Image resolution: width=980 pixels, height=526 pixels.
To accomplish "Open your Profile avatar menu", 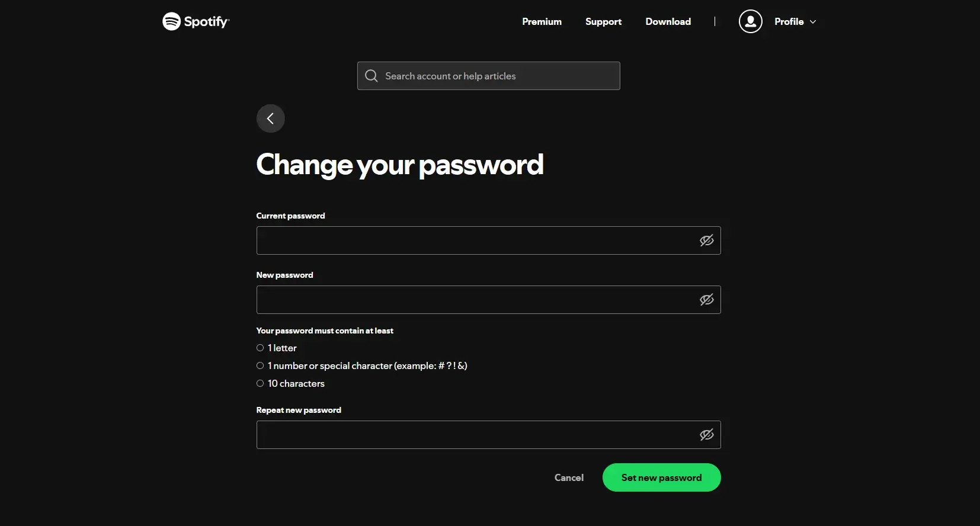I will coord(750,21).
